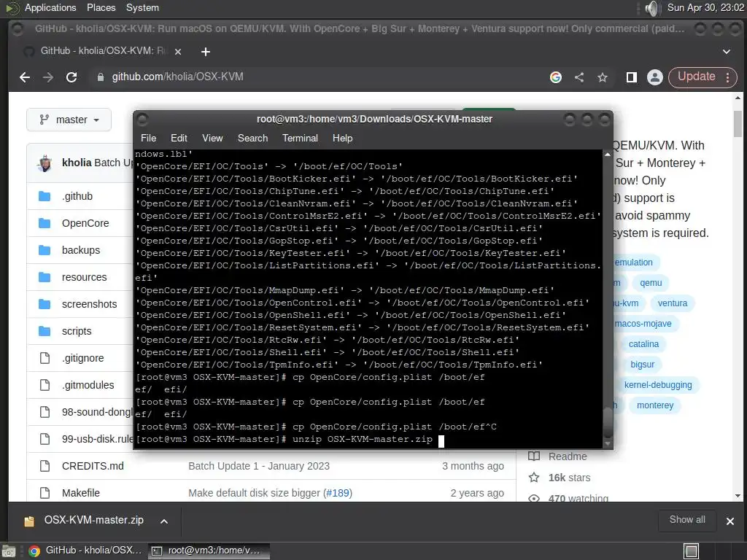
Task: Open the OpenCore folder on GitHub
Action: click(85, 223)
